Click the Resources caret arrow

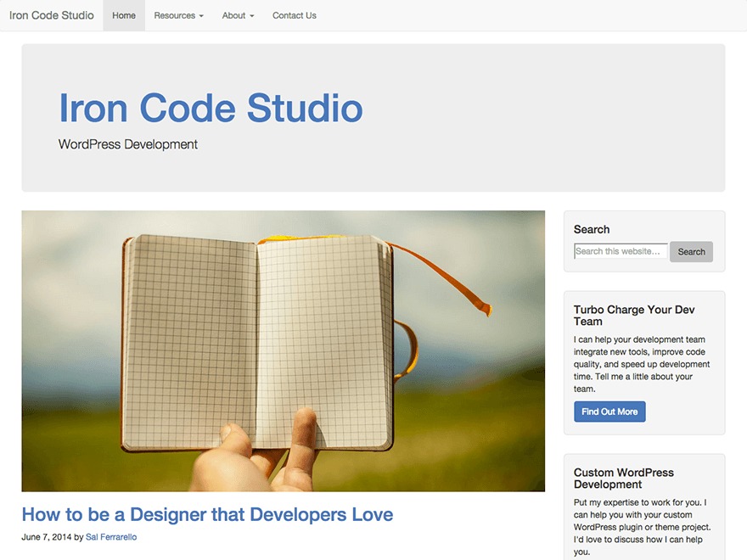pos(201,16)
